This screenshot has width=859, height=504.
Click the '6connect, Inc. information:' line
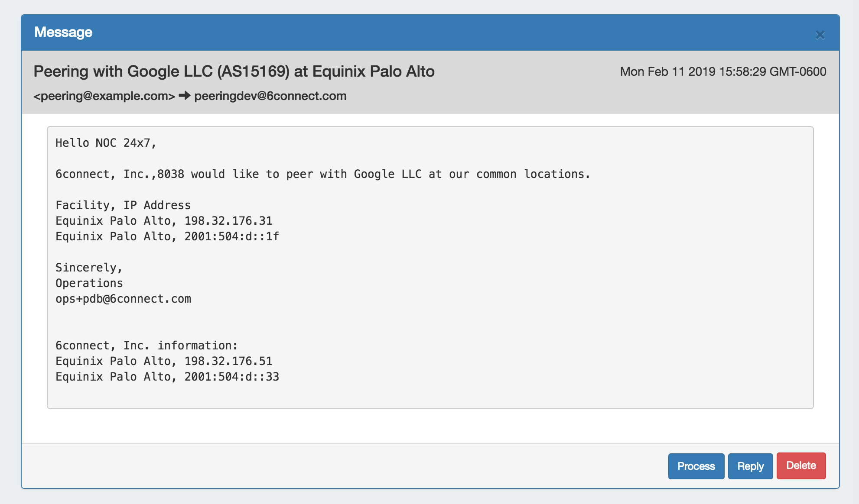[x=146, y=346]
